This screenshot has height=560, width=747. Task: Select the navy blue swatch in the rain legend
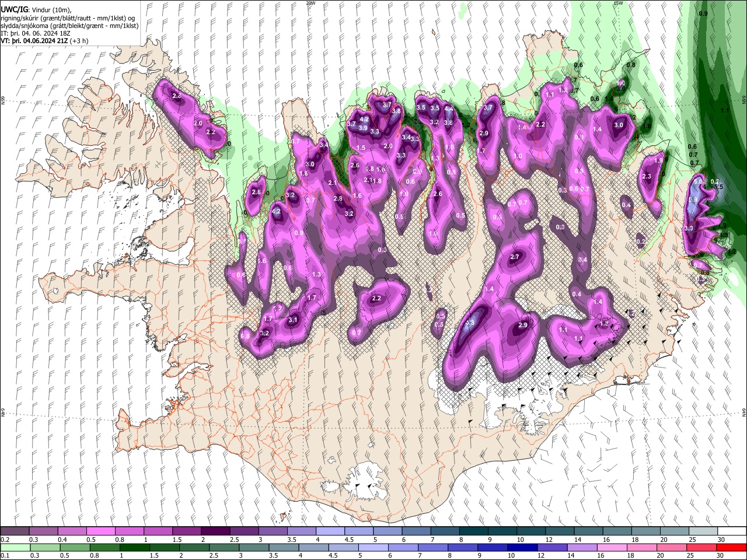pos(522,547)
